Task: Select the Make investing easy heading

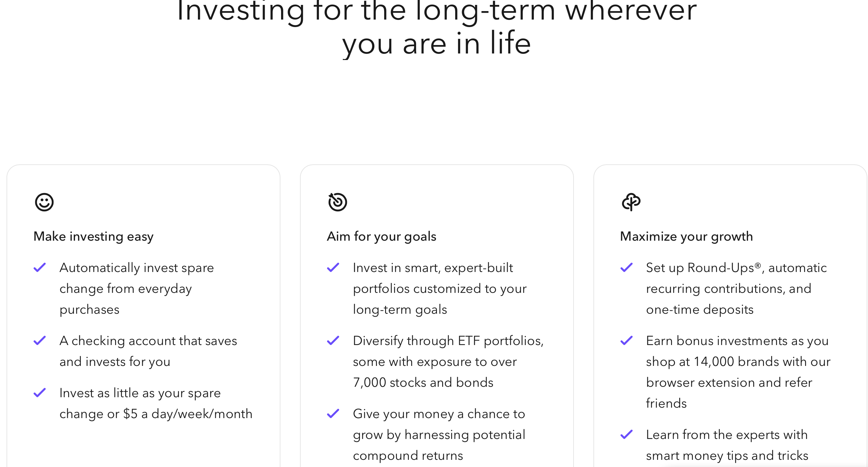Action: point(93,236)
